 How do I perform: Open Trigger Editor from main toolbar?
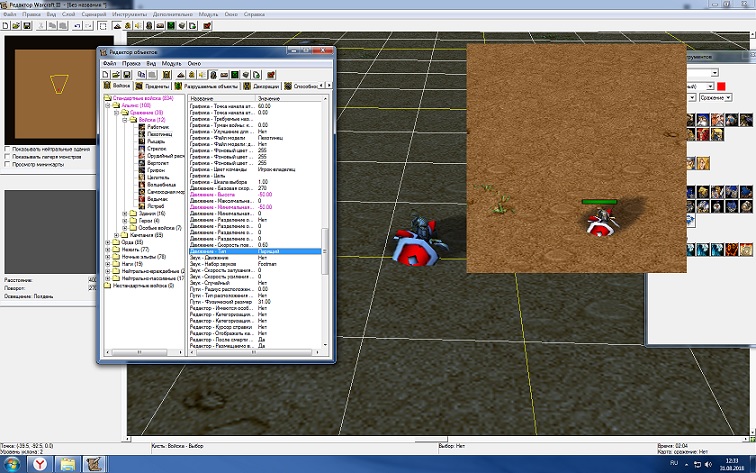click(128, 26)
